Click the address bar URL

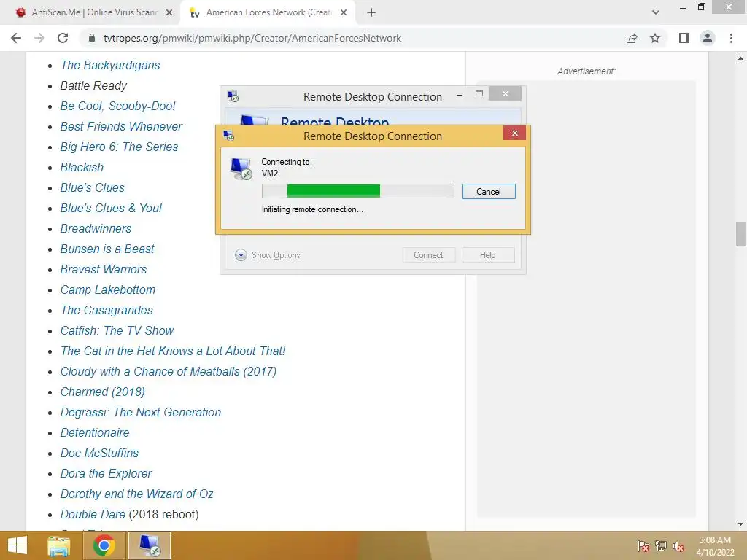point(252,38)
